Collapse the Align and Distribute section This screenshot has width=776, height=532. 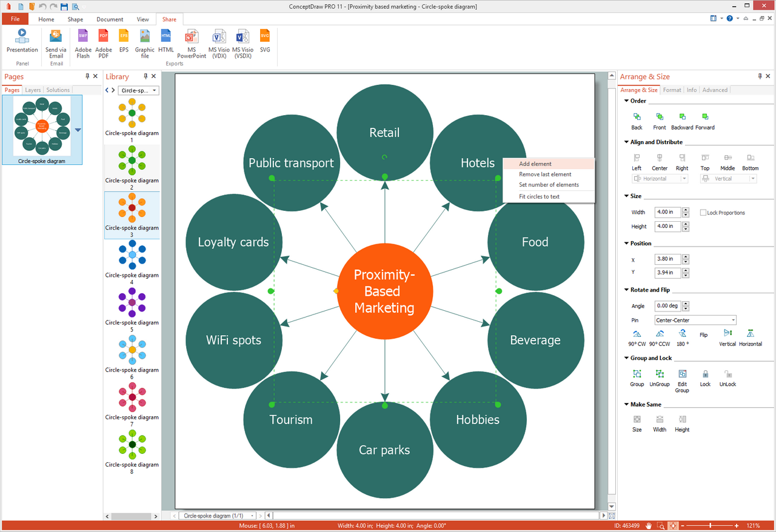pyautogui.click(x=626, y=142)
